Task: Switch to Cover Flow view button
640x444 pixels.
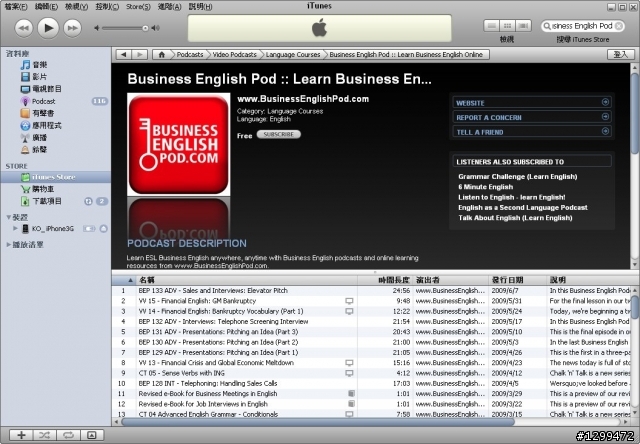Action: 523,26
